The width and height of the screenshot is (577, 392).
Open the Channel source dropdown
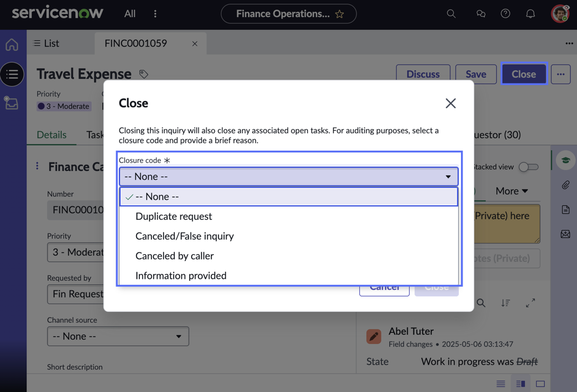[118, 336]
